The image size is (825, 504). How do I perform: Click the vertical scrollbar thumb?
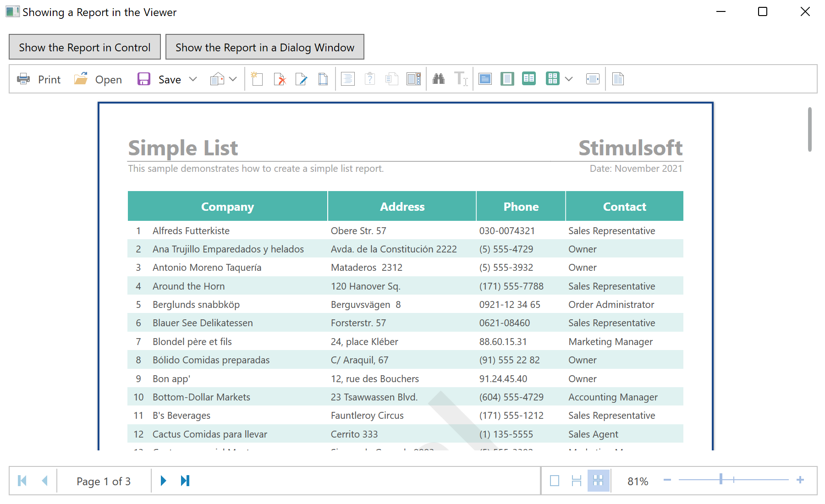tap(810, 129)
